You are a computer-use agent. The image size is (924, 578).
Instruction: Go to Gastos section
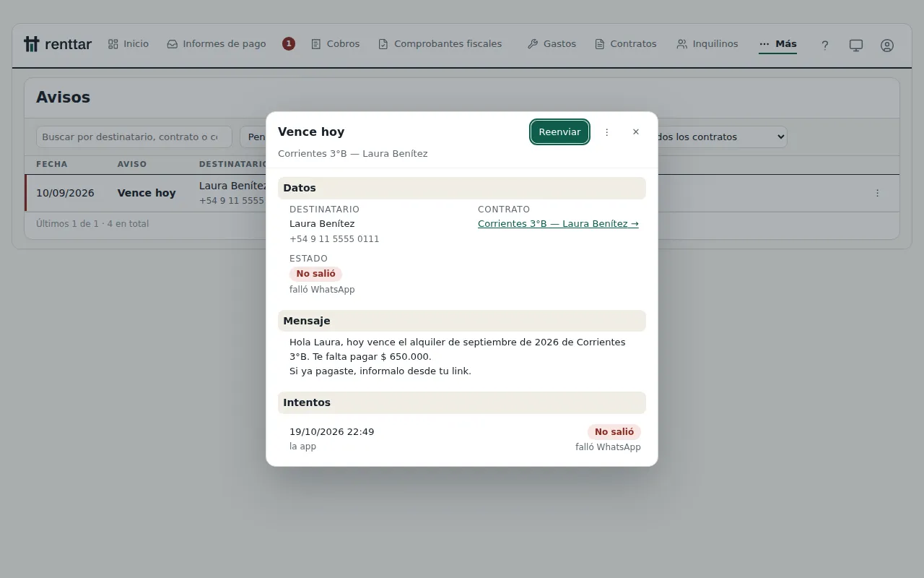552,44
